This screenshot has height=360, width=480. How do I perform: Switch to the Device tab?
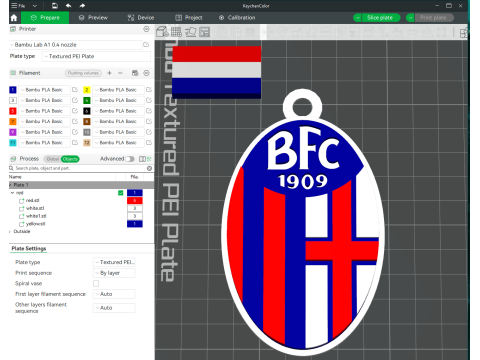coord(141,18)
